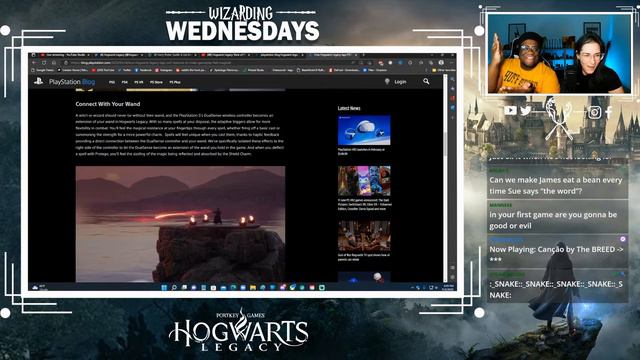Open the Other favorites folder
The width and height of the screenshot is (640, 360).
tap(444, 70)
